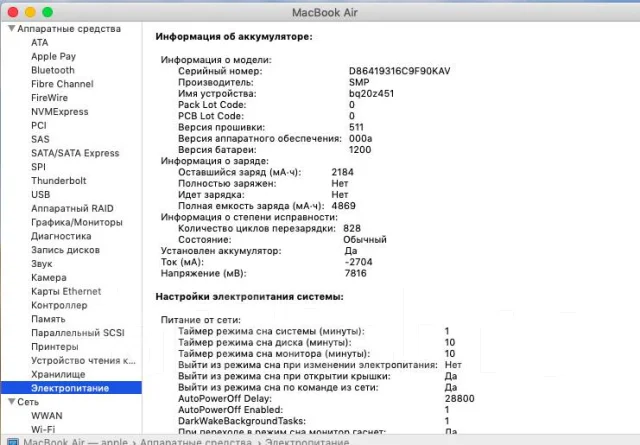Select USB in the sidebar
Screen dimensions: 640x445
pyautogui.click(x=40, y=195)
